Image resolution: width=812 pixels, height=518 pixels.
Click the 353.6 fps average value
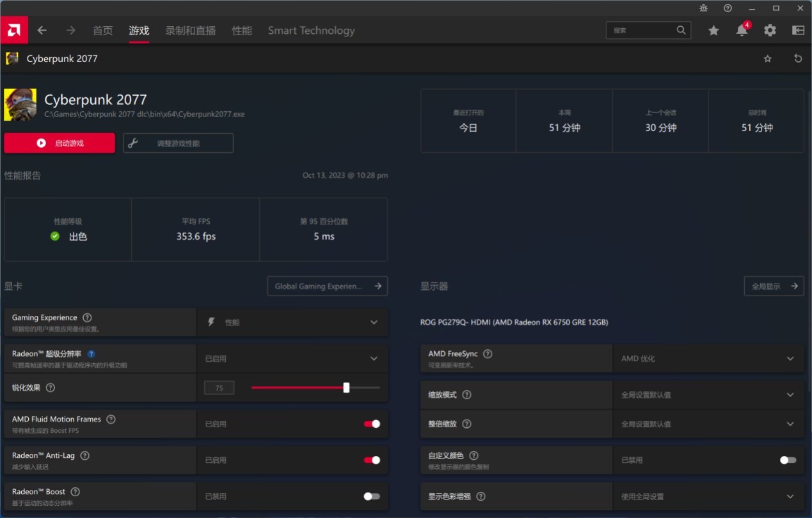pyautogui.click(x=196, y=237)
